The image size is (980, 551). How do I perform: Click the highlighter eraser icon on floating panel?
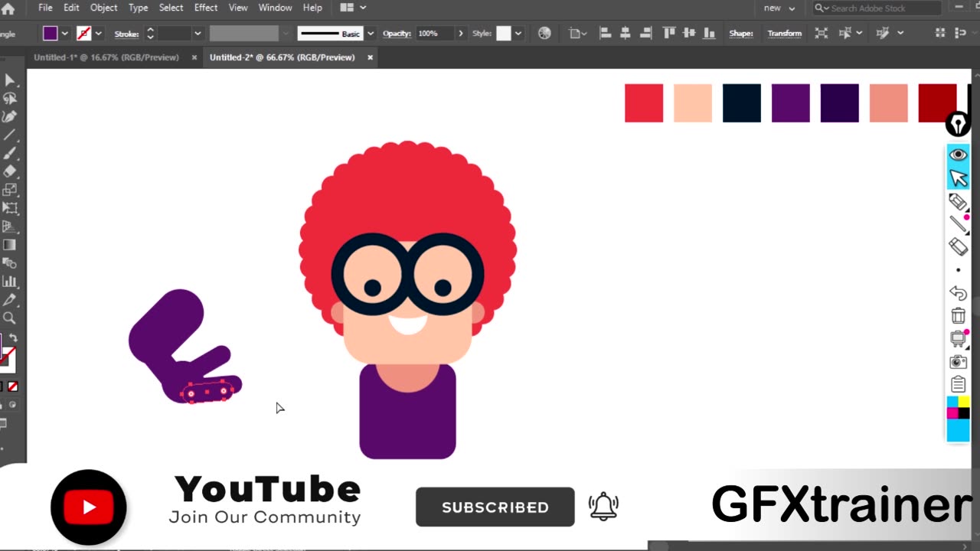958,246
